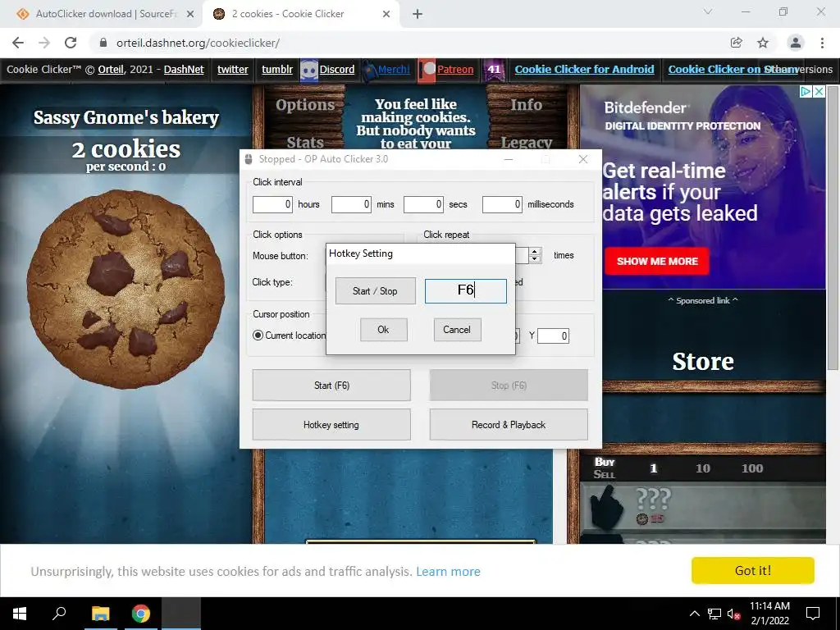Open Record & Playback
The width and height of the screenshot is (840, 630).
point(509,425)
